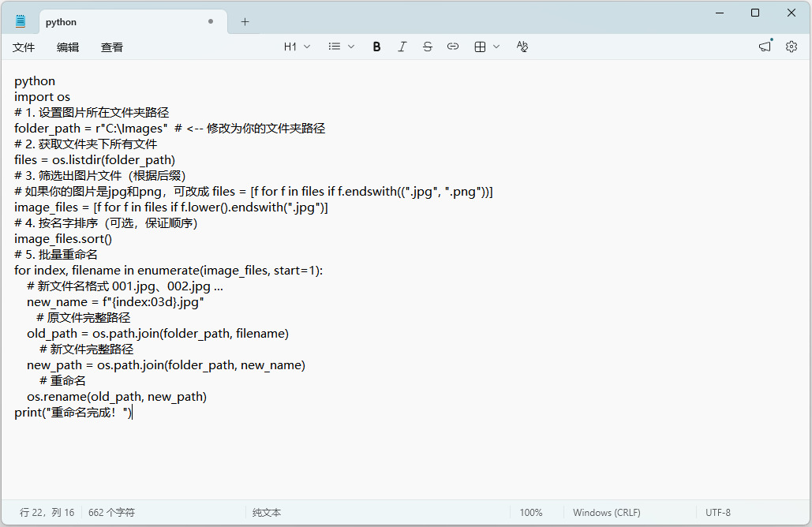The width and height of the screenshot is (812, 527).
Task: Click the comment '# 新文件完整路径'
Action: point(87,349)
